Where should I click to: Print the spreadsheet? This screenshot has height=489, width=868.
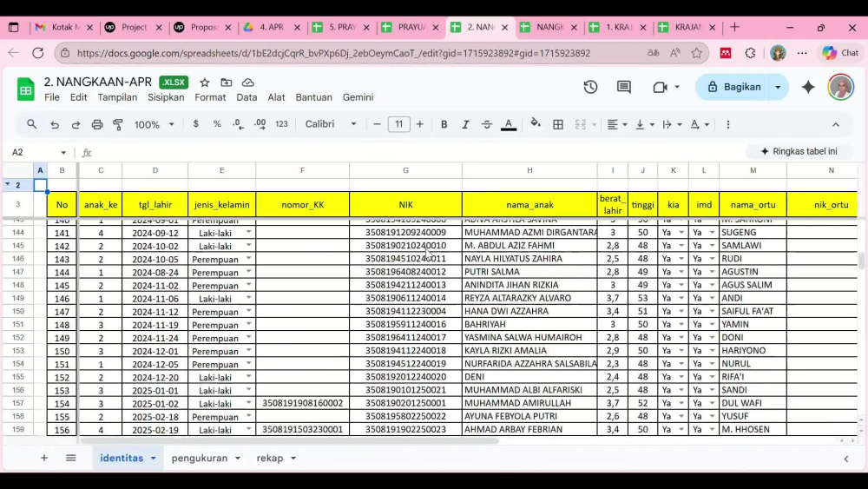click(x=97, y=124)
